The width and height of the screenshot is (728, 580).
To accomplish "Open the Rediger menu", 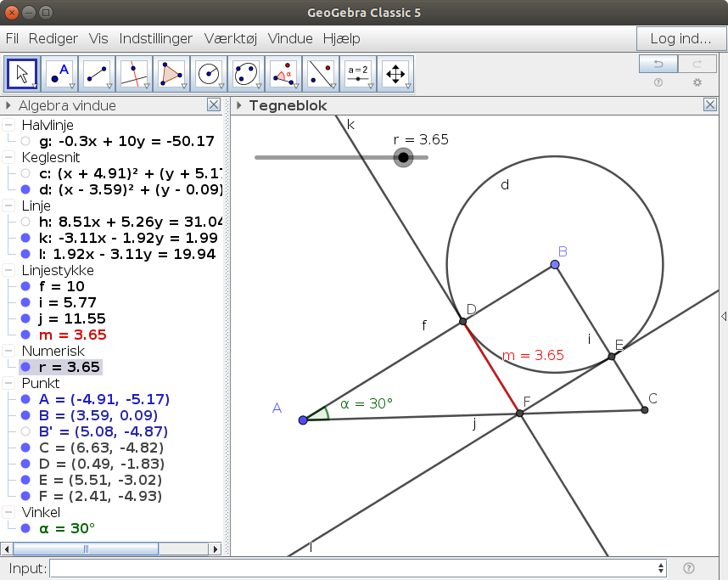I will pos(53,38).
